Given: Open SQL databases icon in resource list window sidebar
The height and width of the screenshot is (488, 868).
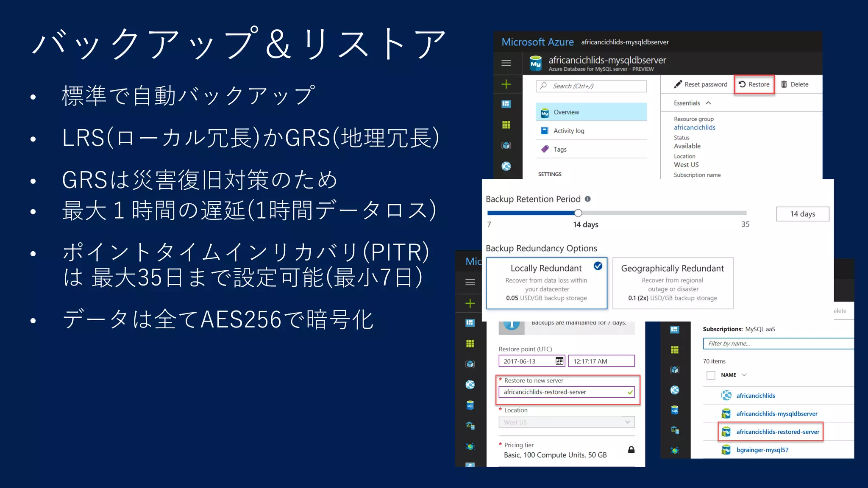Looking at the screenshot, I should pyautogui.click(x=675, y=410).
